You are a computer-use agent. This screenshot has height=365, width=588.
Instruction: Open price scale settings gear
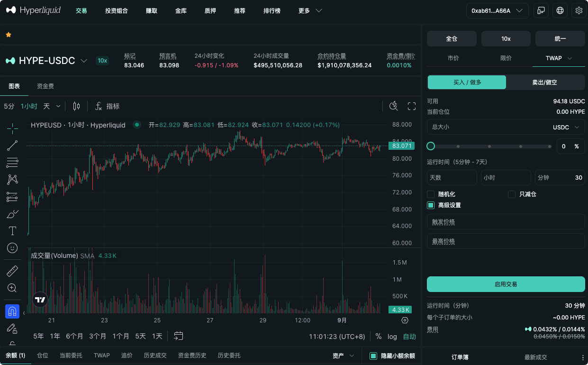(405, 320)
